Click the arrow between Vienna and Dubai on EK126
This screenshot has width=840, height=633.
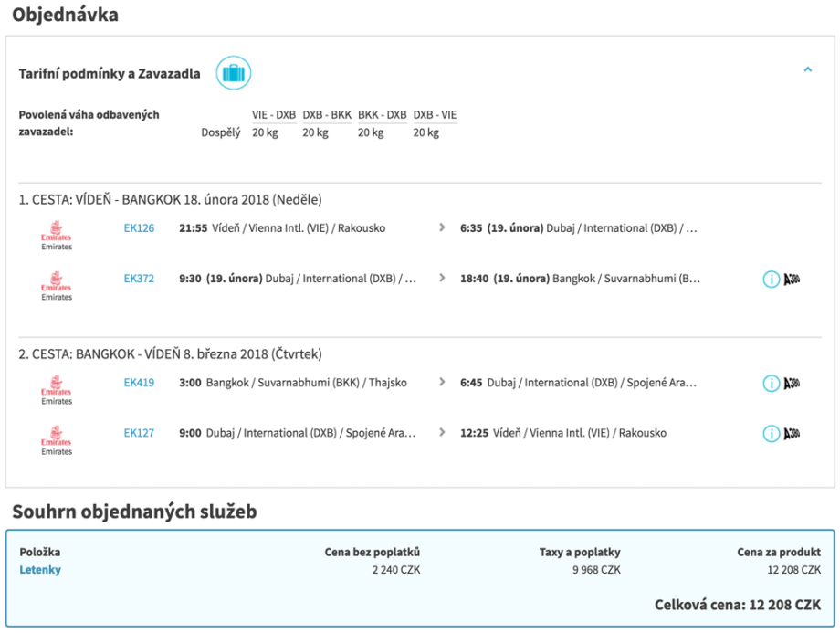pos(443,228)
